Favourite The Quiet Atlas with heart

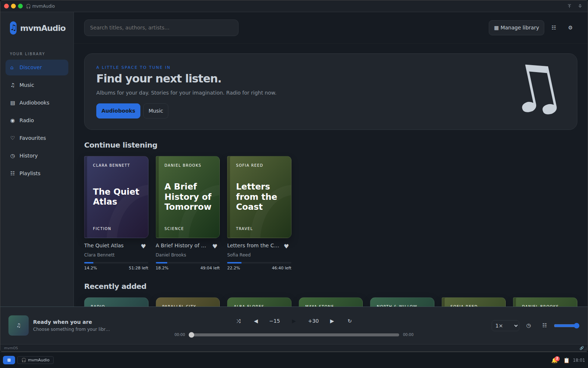[x=143, y=246]
